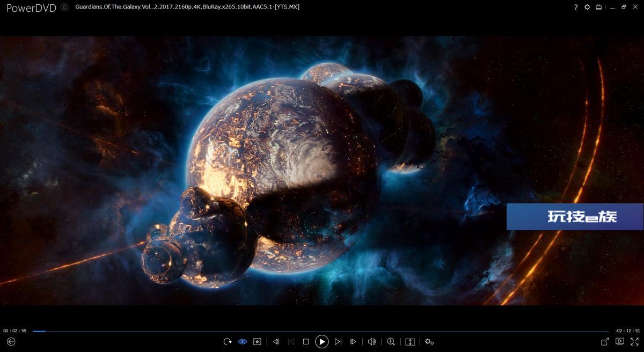Jump to the previous chapter
This screenshot has width=644, height=352.
pos(291,342)
